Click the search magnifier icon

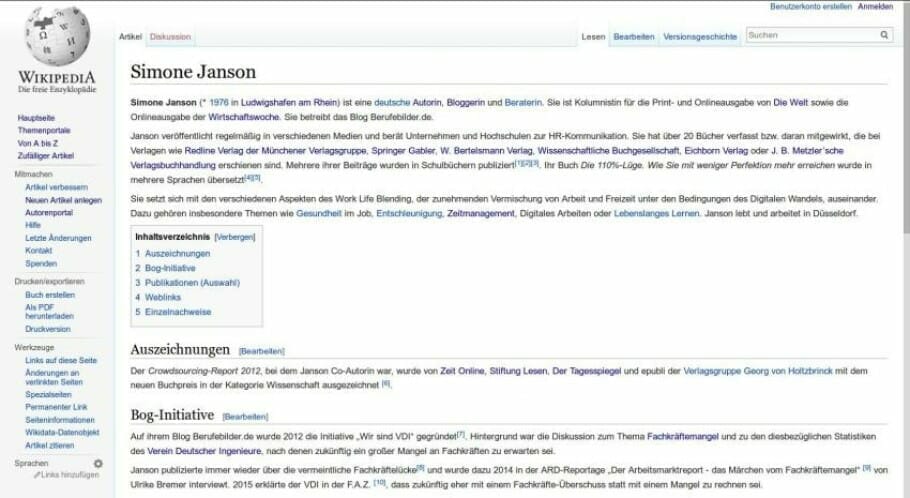[x=884, y=35]
